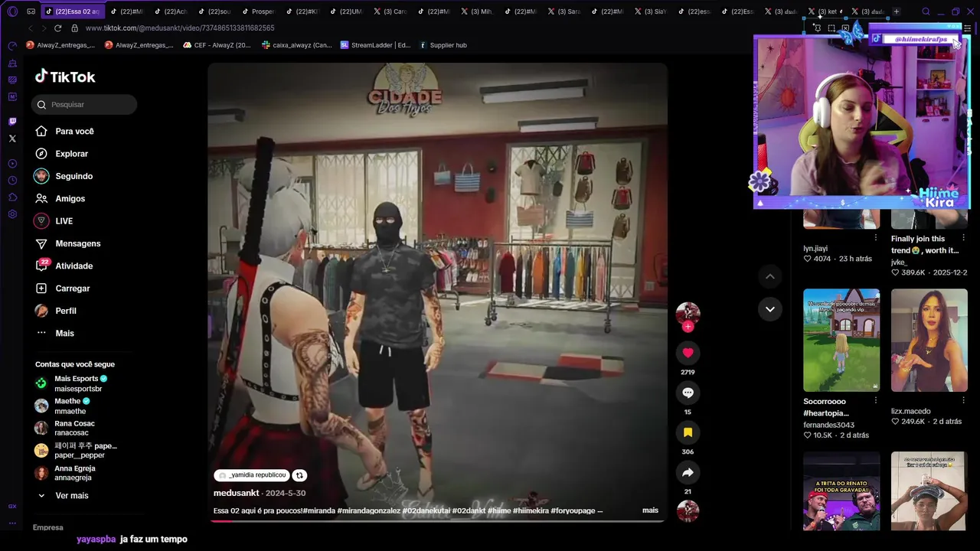Click the _yamidia republicou repost tag
980x551 pixels.
pos(252,475)
